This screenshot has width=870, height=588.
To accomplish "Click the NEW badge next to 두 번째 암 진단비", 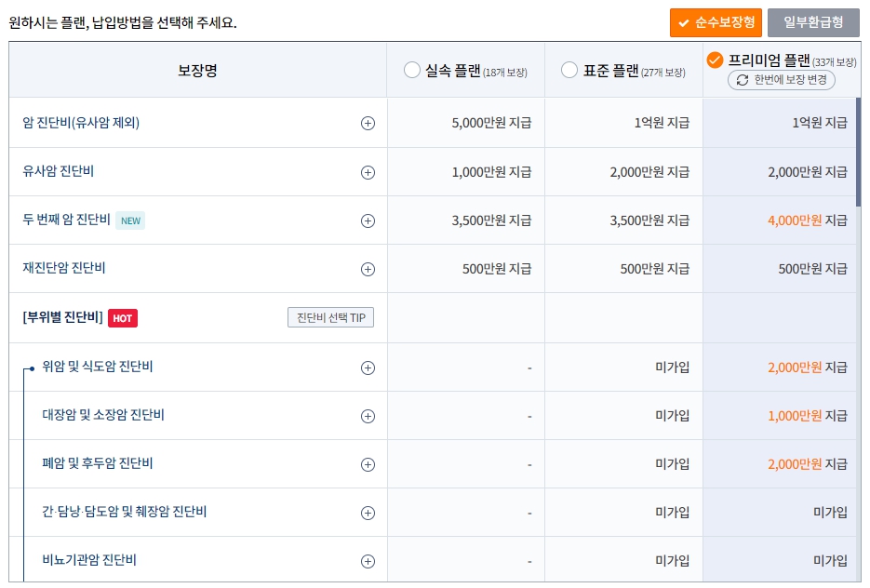I will [130, 220].
